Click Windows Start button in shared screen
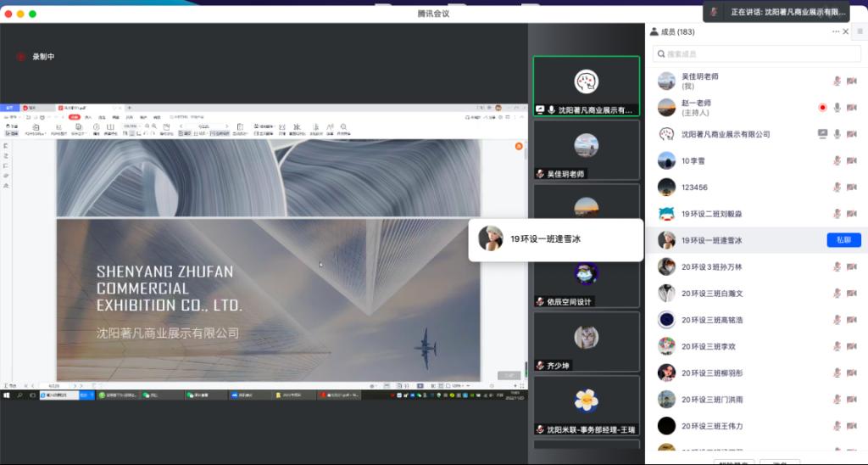Viewport: 868px width, 465px height. click(7, 395)
